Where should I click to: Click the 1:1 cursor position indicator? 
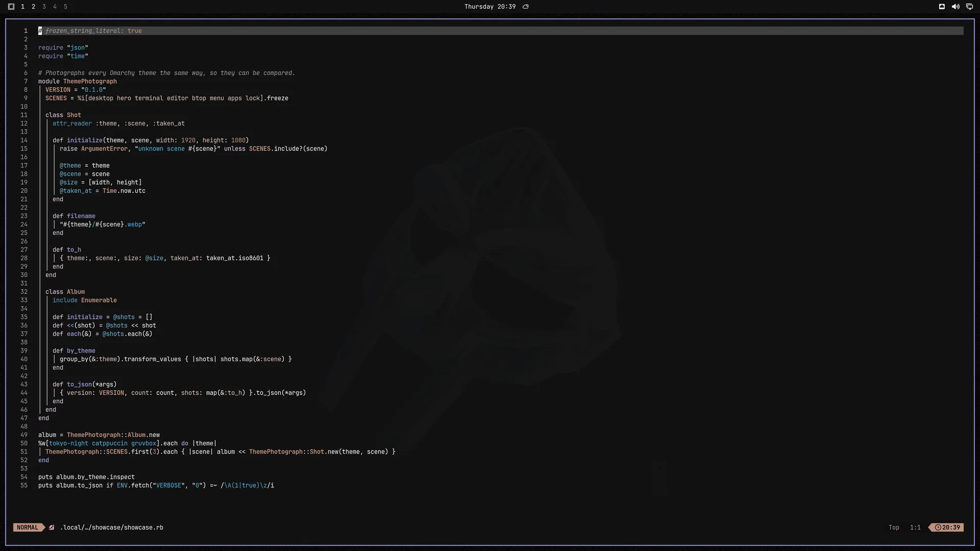[x=915, y=528]
